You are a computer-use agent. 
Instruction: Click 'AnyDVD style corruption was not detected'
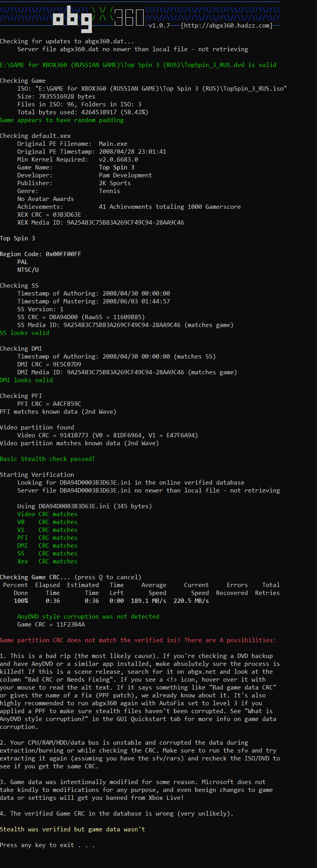(x=88, y=617)
